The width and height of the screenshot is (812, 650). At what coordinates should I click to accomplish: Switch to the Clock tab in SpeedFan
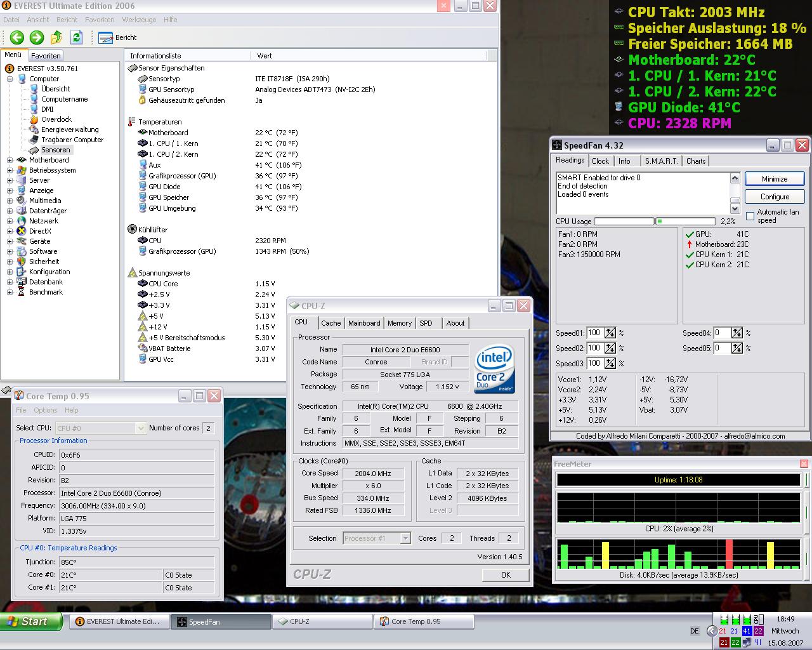click(600, 161)
